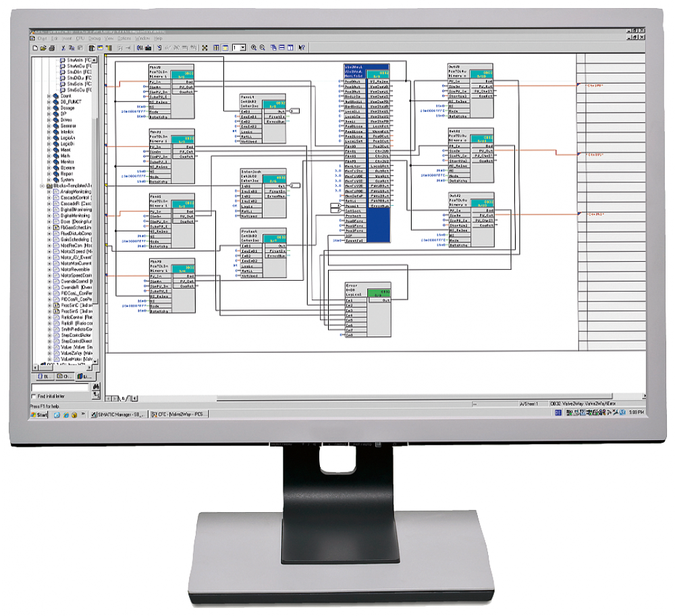Viewport: 675px width, 616px height.
Task: Click the context Help arrow icon
Action: 302,48
